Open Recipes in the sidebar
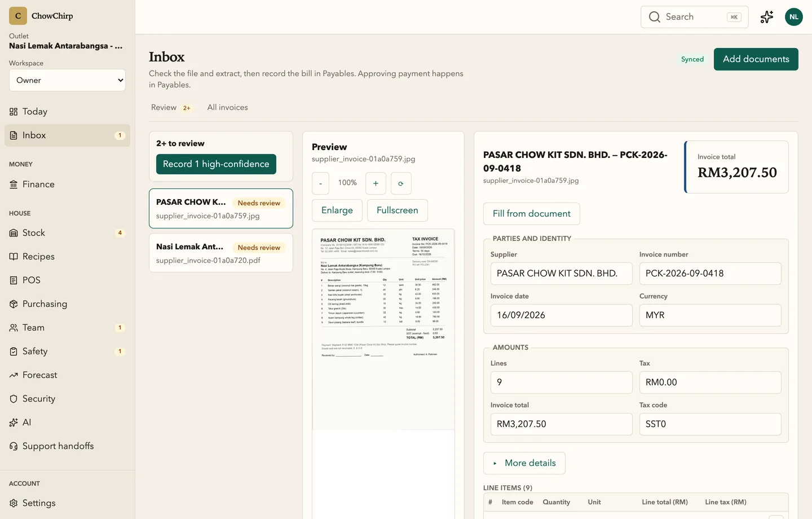Viewport: 812px width, 519px height. coord(67,257)
